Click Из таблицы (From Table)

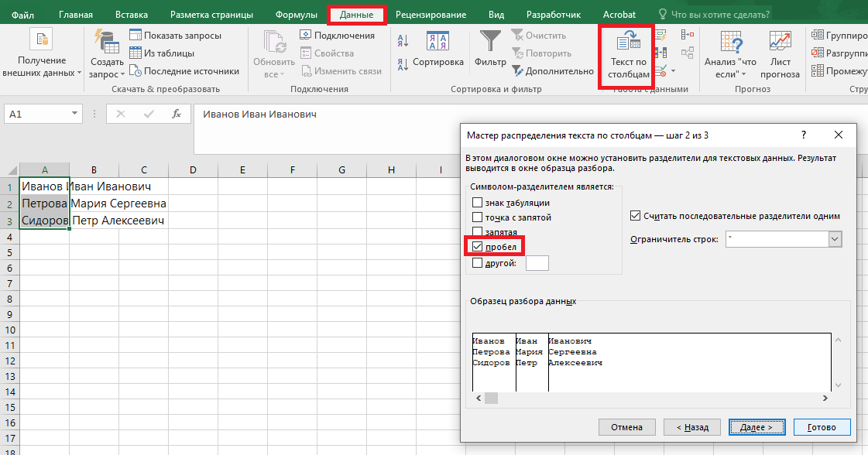click(x=162, y=53)
